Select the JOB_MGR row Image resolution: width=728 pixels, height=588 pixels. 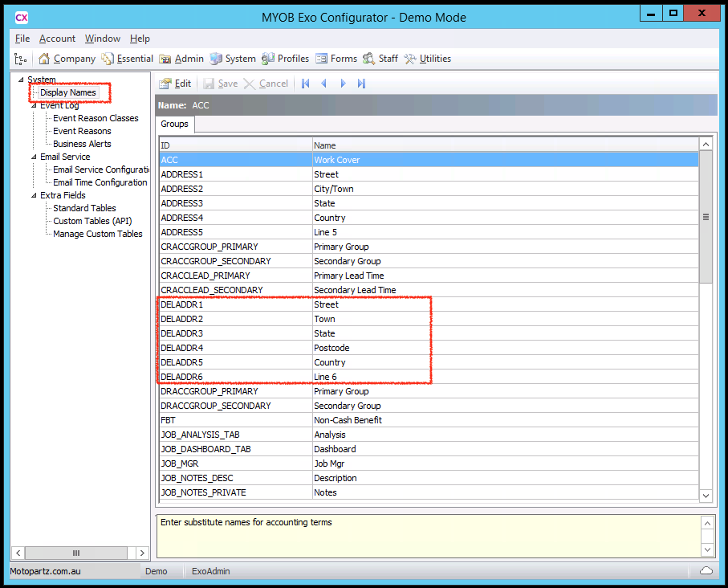pos(429,463)
